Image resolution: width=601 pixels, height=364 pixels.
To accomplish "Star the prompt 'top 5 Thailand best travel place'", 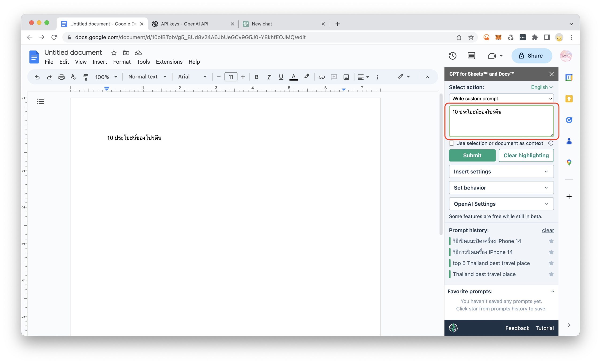I will pyautogui.click(x=551, y=263).
